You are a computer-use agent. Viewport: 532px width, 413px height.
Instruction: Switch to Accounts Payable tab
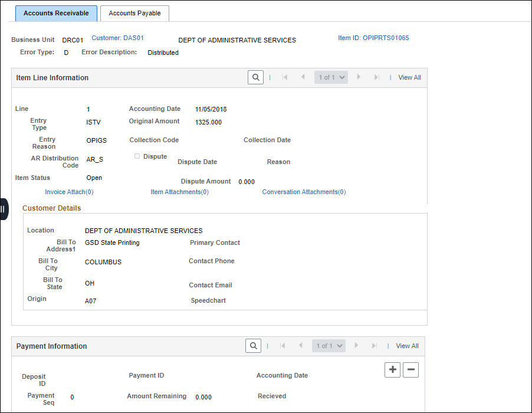(134, 13)
